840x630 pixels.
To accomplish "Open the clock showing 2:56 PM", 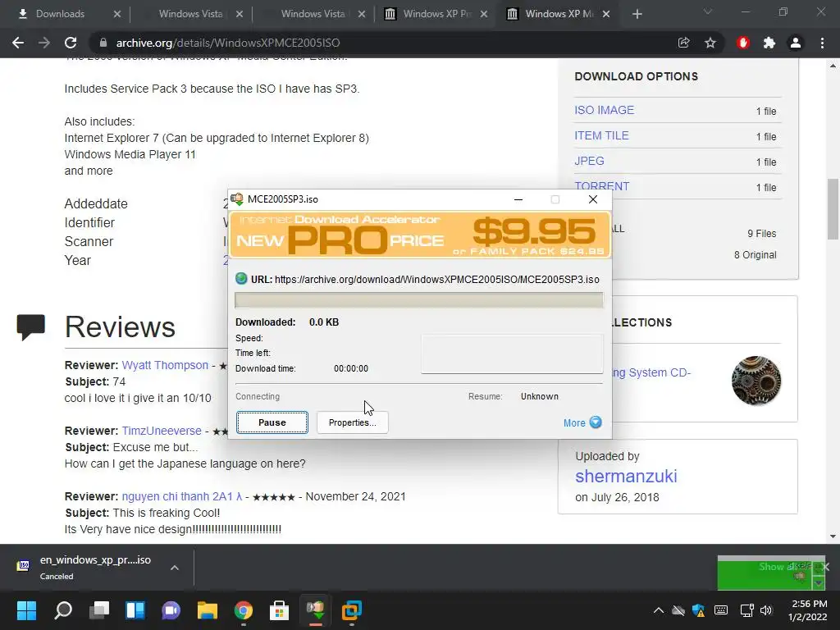I will pyautogui.click(x=807, y=610).
